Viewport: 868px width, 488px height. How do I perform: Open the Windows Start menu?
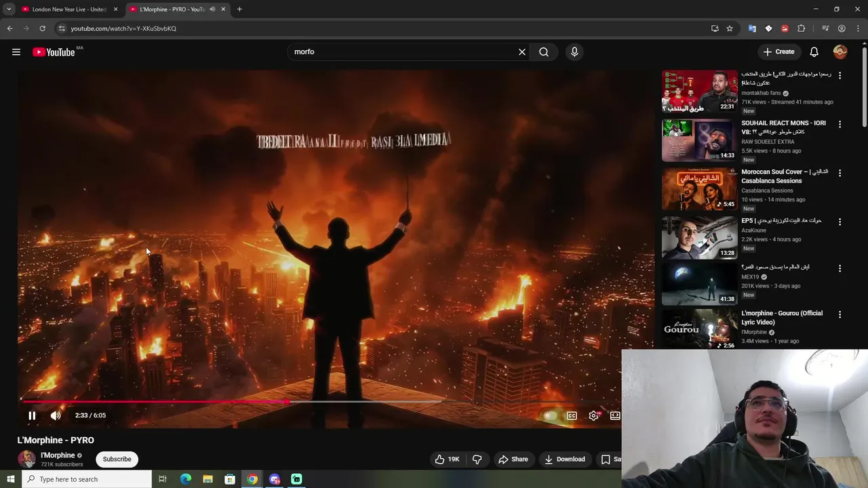[x=10, y=479]
